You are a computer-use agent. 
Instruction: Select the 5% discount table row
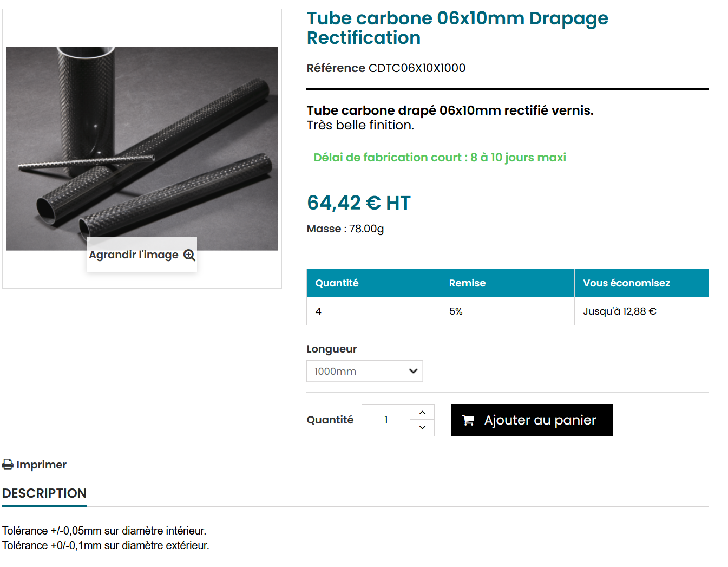508,311
